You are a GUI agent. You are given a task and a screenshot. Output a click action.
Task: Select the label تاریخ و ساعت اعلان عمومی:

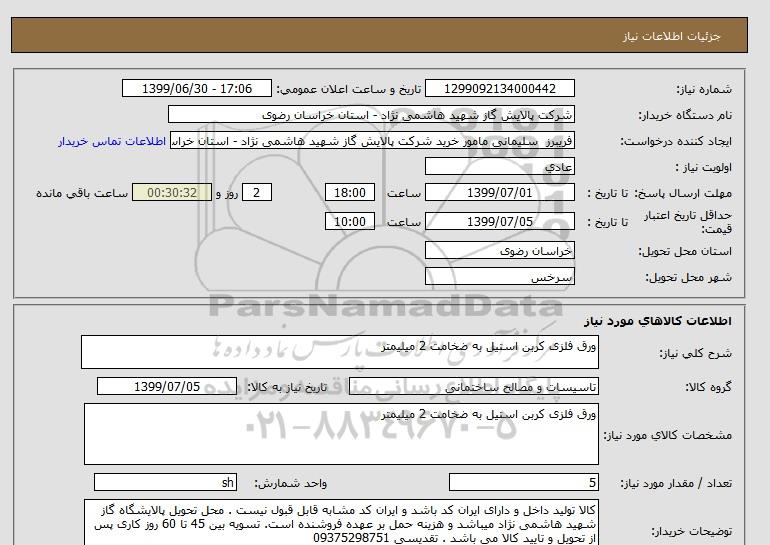pos(349,89)
